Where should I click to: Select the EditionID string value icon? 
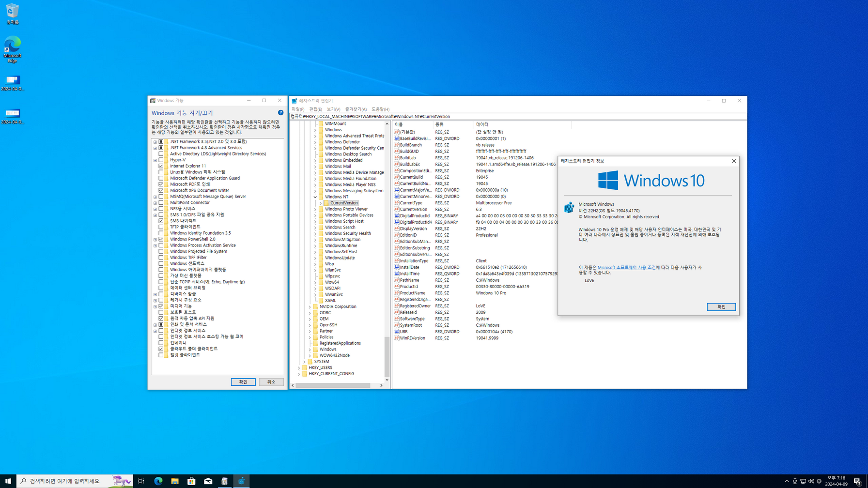click(x=397, y=235)
